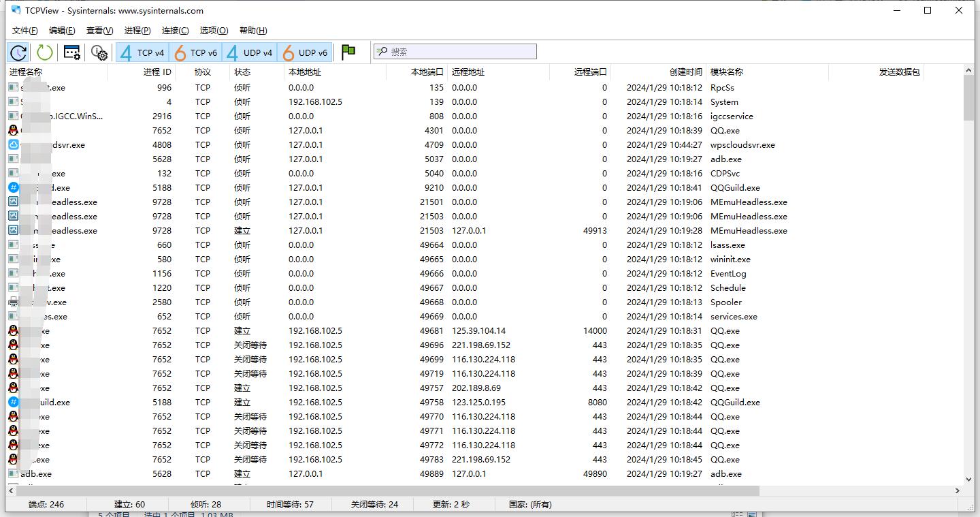This screenshot has width=980, height=517.
Task: Click the QQGuild icon on port 9210 row
Action: tap(13, 187)
